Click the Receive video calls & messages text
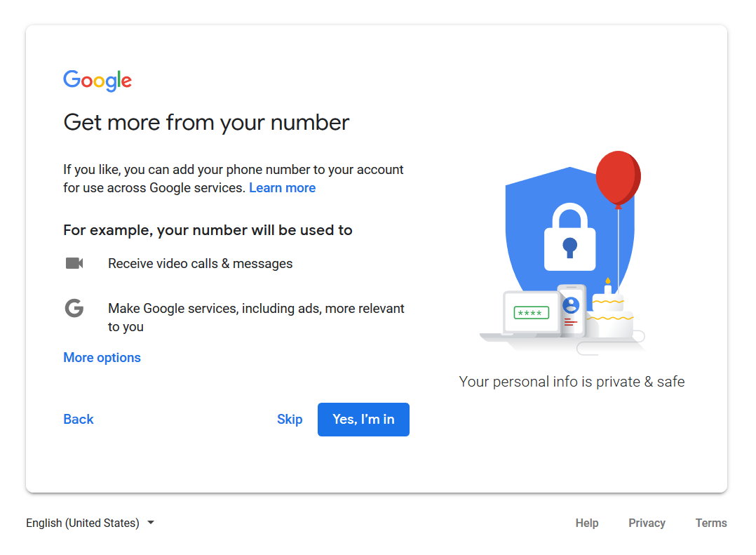This screenshot has width=756, height=555. point(200,264)
